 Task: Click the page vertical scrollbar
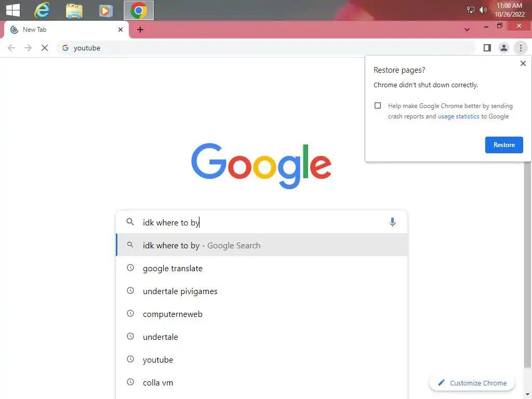528,264
